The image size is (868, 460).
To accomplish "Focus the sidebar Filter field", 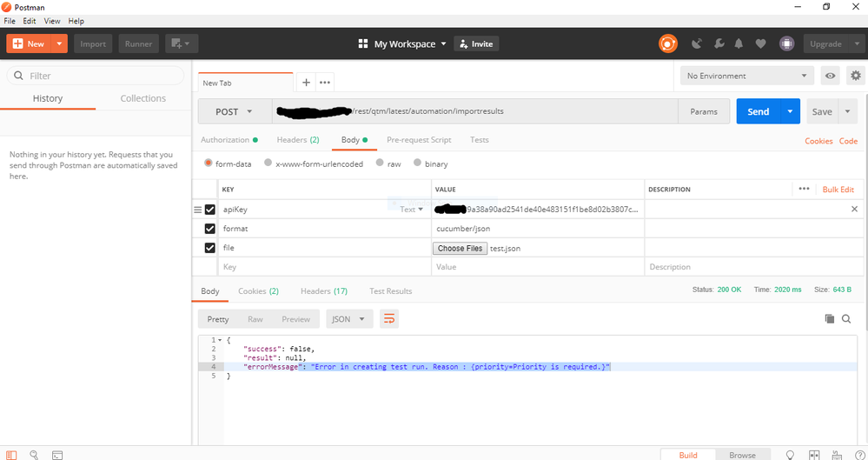I will point(96,76).
